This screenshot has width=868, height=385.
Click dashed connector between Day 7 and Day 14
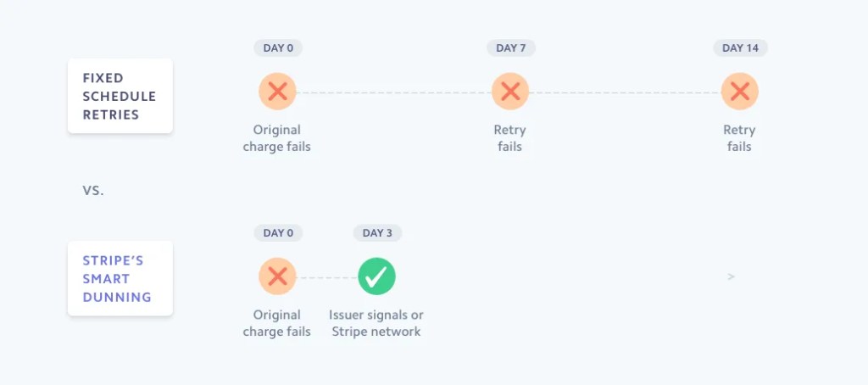(625, 92)
